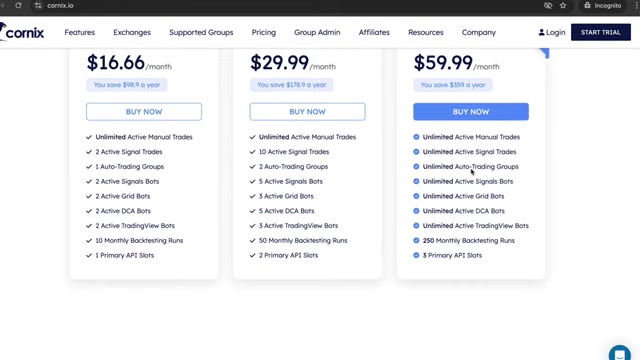Expand the Resources menu
Viewport: 640px width, 360px height.
426,32
